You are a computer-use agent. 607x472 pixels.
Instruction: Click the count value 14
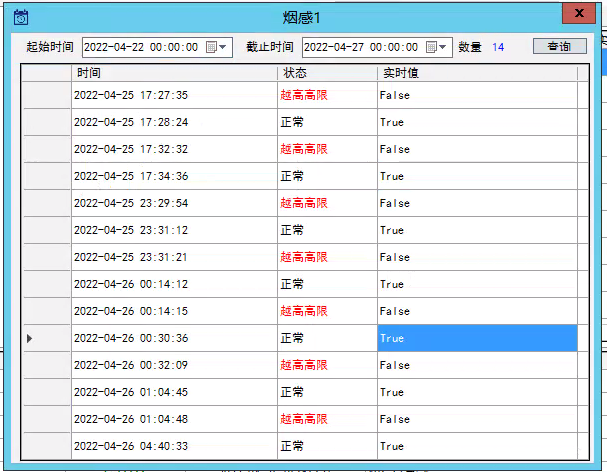coord(498,47)
